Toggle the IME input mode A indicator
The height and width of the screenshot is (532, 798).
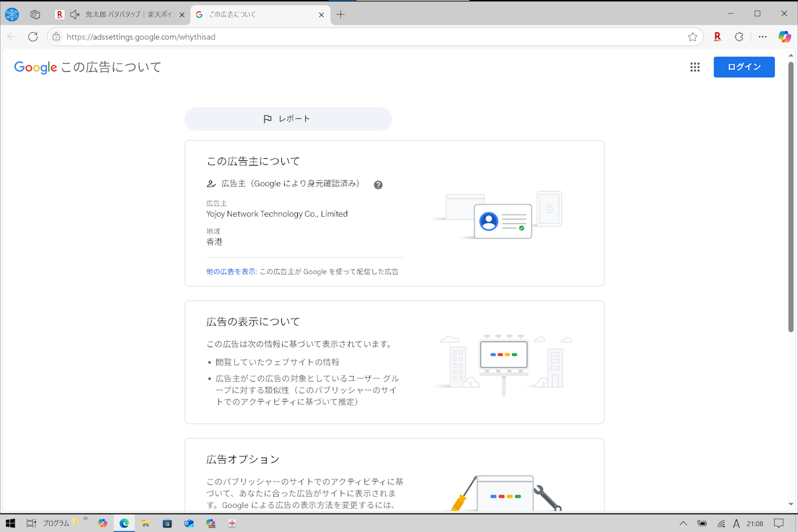tap(736, 523)
